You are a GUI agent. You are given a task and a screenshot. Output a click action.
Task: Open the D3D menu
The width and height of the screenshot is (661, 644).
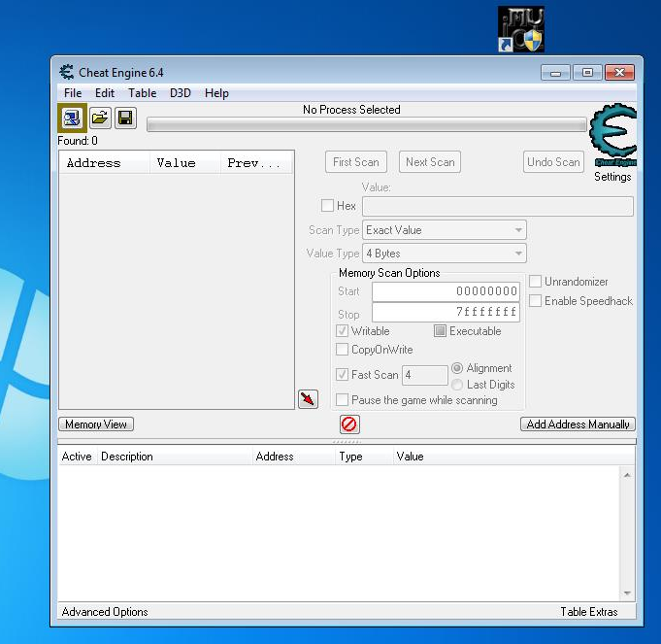click(x=181, y=93)
